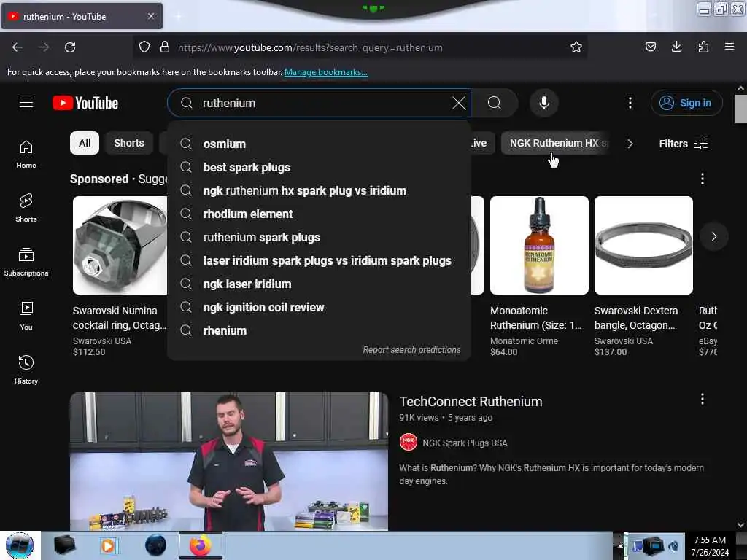Screen dimensions: 747x560
Task: Go to Home in the sidebar
Action: (26, 155)
